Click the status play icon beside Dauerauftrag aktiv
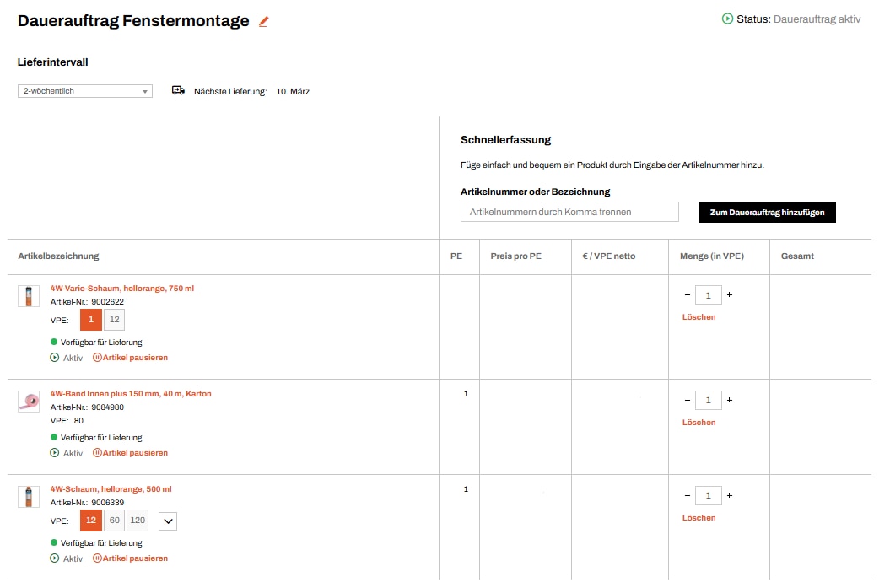The width and height of the screenshot is (890, 588). coord(727,19)
